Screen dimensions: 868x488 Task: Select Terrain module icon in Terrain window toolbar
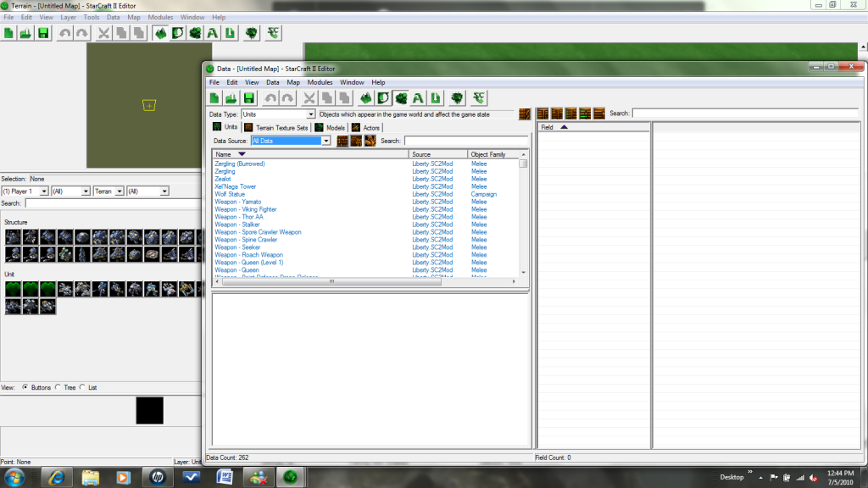[160, 33]
